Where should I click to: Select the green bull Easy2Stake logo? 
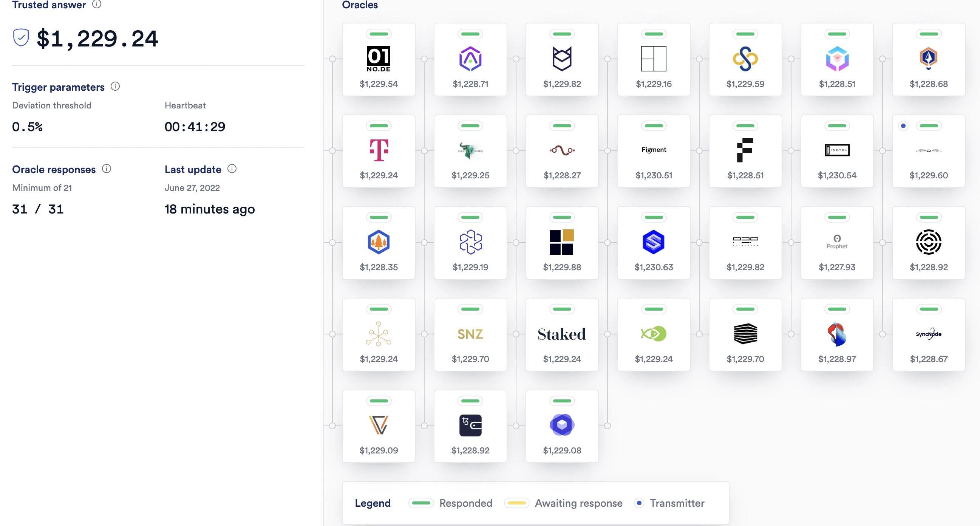[x=470, y=150]
